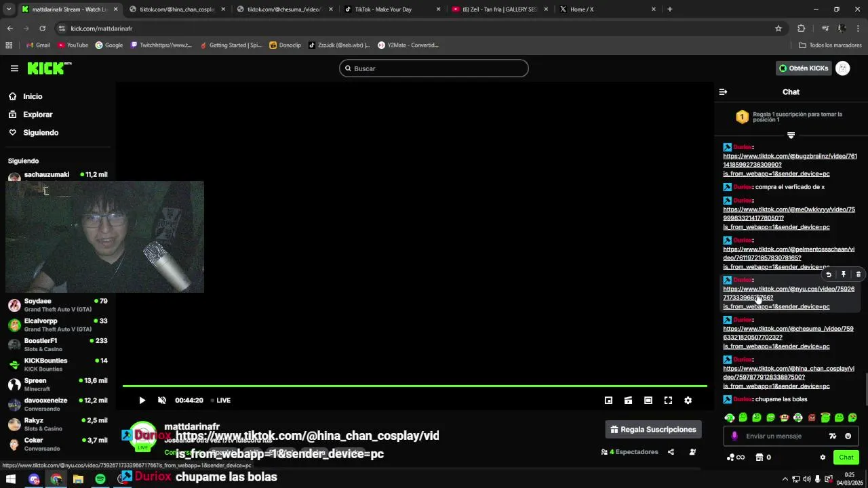Viewport: 868px width, 488px height.
Task: Click the KICK logo
Action: pyautogui.click(x=49, y=68)
